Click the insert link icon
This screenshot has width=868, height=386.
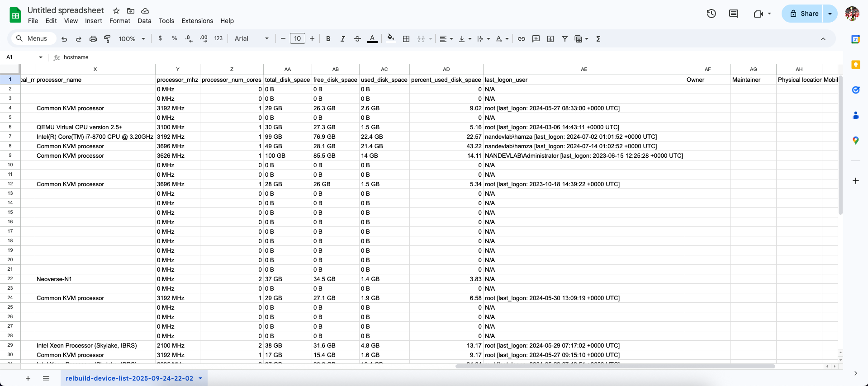(521, 39)
